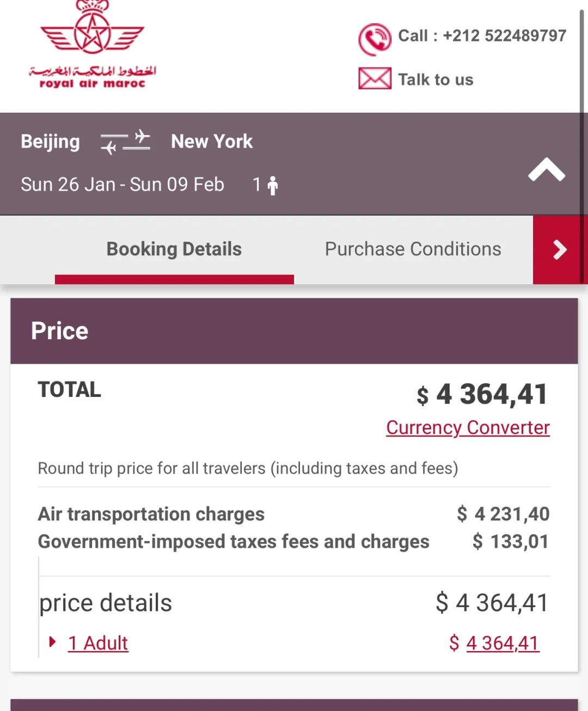Click the round-trip airplanes icon

125,142
